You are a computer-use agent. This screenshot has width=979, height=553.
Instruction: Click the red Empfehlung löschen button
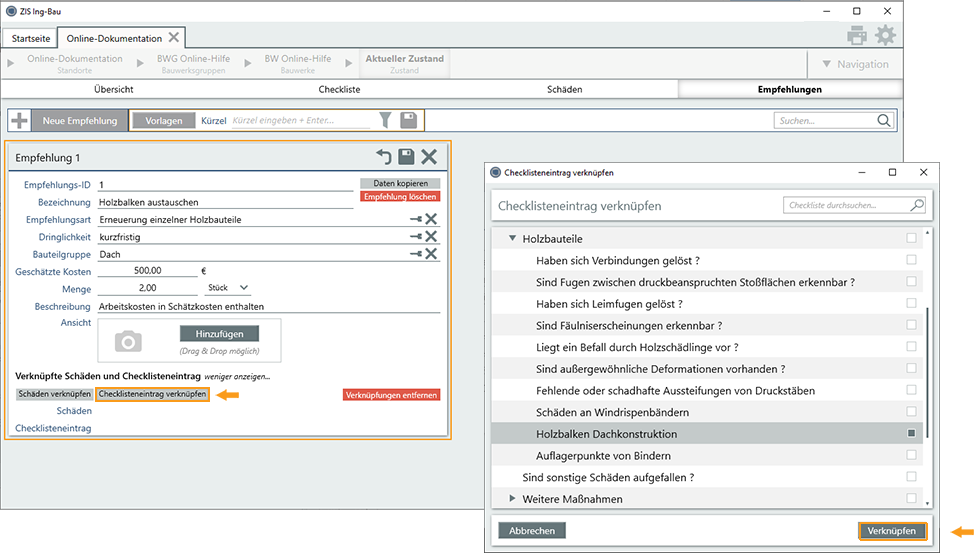click(x=400, y=197)
